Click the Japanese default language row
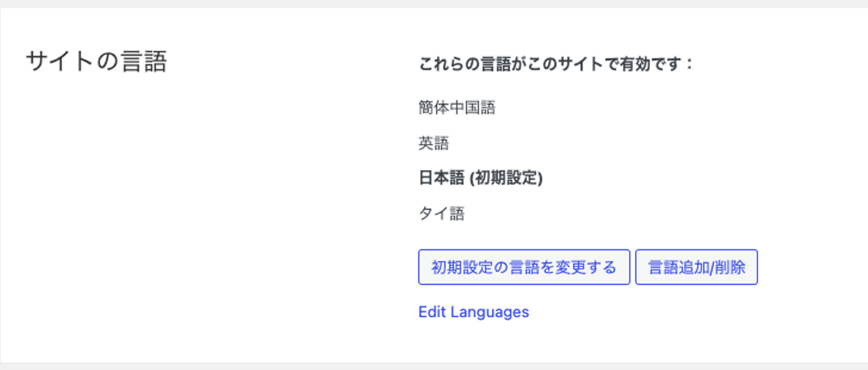 [480, 179]
